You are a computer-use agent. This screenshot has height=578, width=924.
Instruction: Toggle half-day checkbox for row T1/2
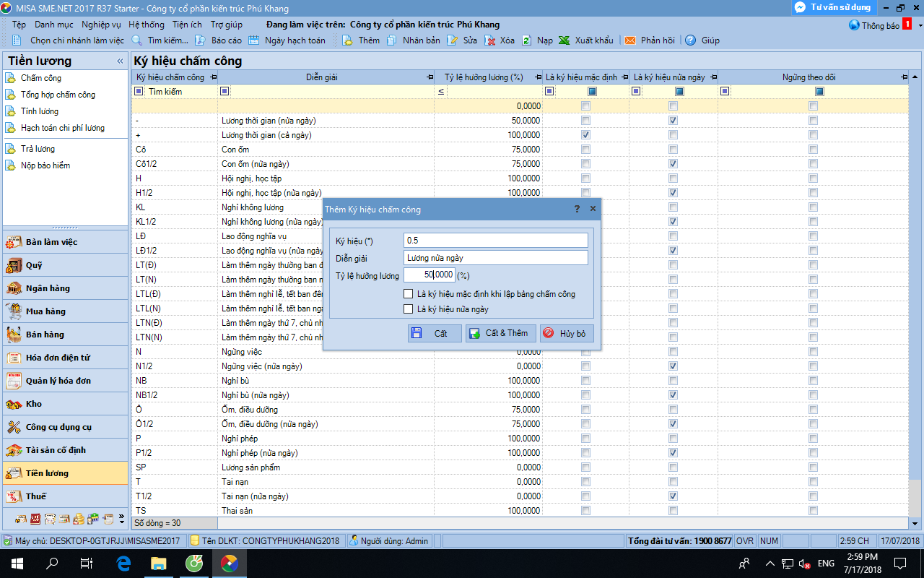click(673, 496)
